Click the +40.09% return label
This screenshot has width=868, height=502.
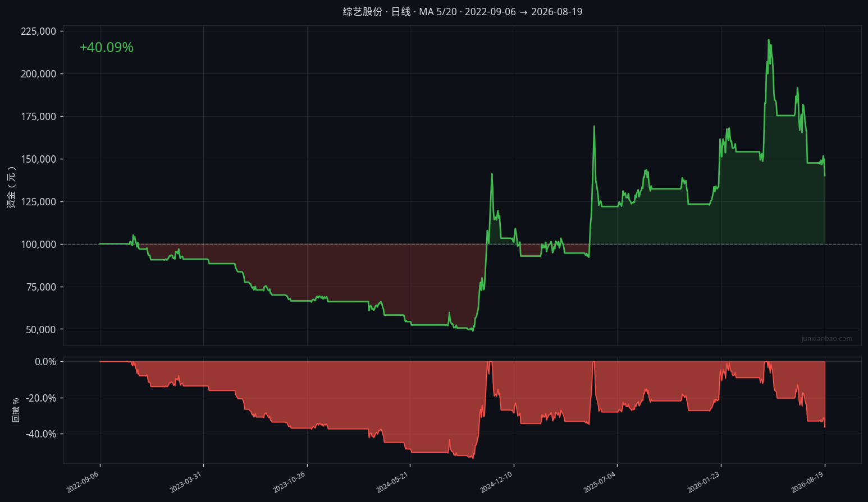tap(107, 48)
